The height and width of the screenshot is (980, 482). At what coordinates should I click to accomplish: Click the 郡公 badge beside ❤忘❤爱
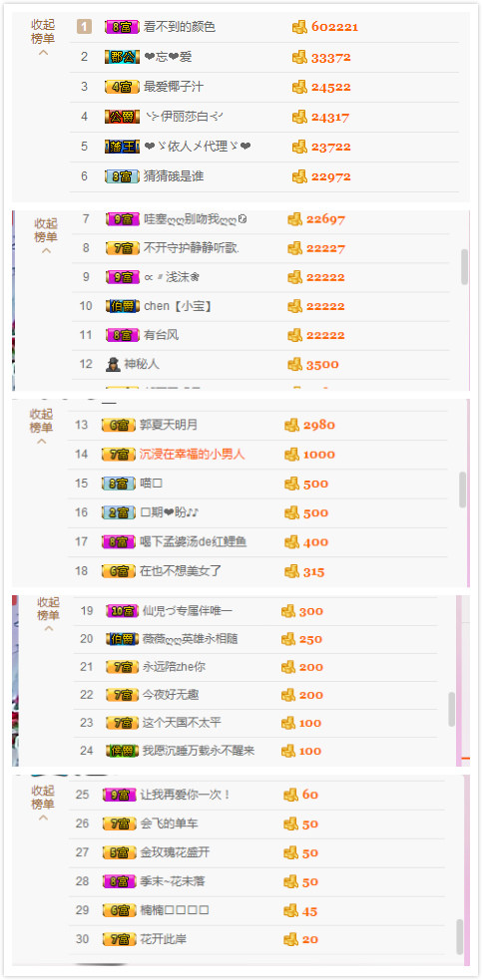coord(122,57)
